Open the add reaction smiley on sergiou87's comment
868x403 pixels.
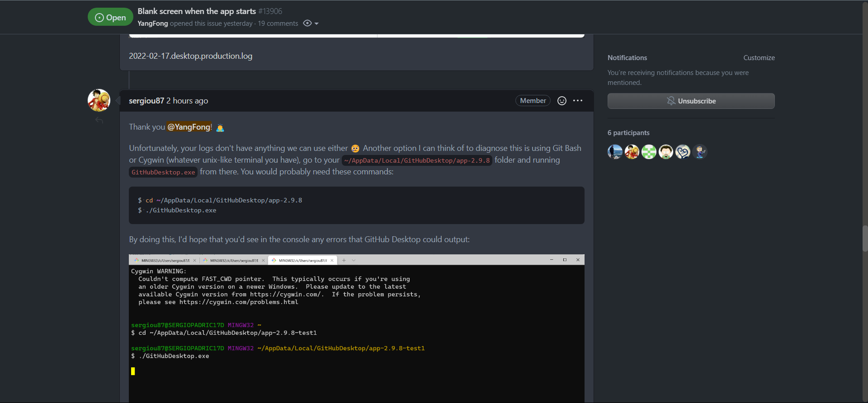[561, 101]
